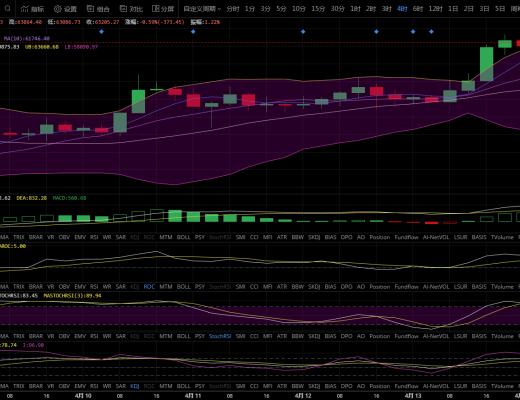Click the highlighted blue KDJ indicator tab
This screenshot has height=400, width=520.
[x=135, y=386]
